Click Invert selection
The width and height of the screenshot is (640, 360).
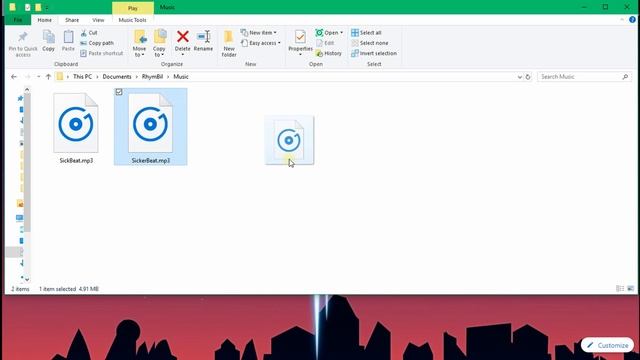click(374, 53)
